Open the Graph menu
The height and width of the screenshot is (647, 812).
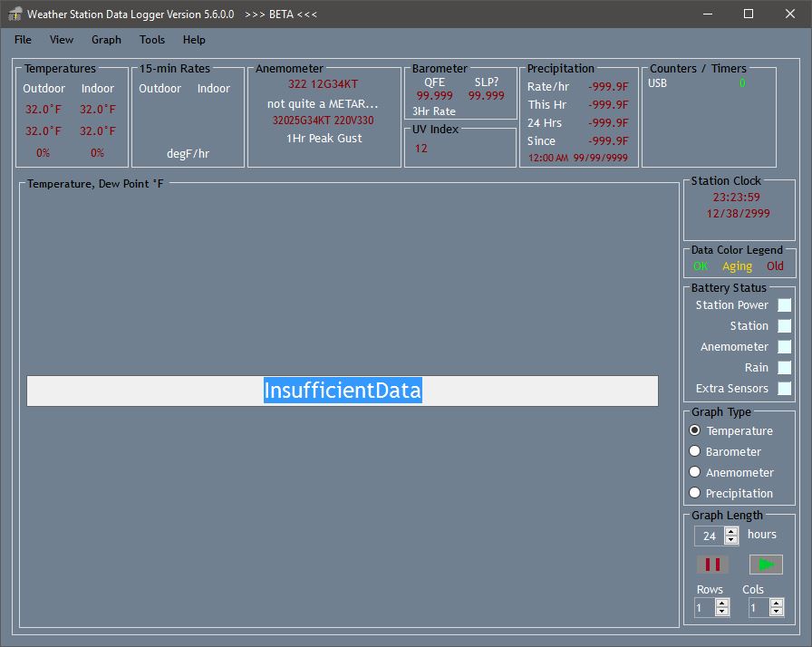click(x=106, y=40)
